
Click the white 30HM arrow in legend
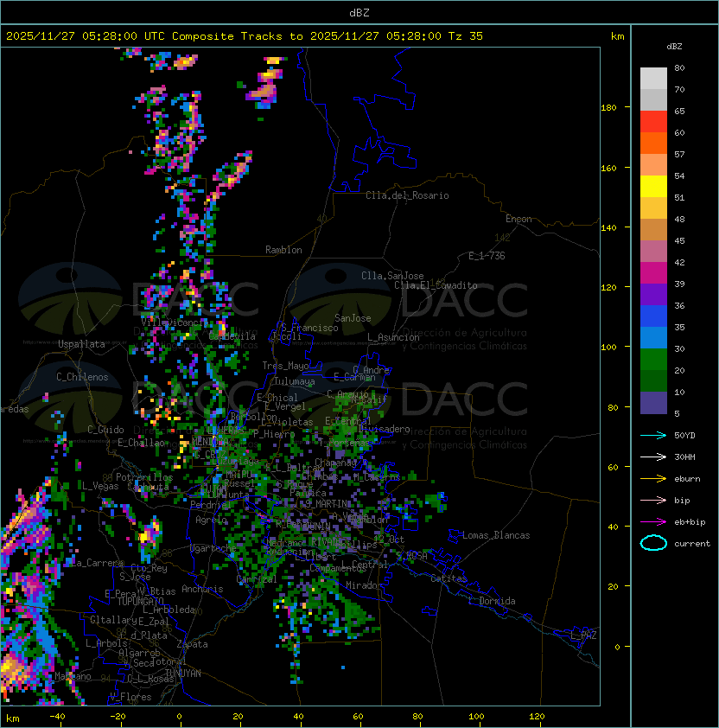(653, 457)
